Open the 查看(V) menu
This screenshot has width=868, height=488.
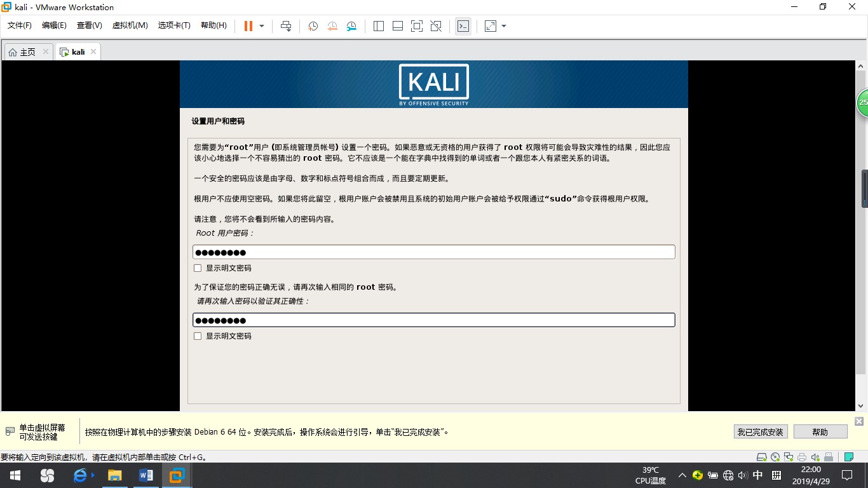89,25
